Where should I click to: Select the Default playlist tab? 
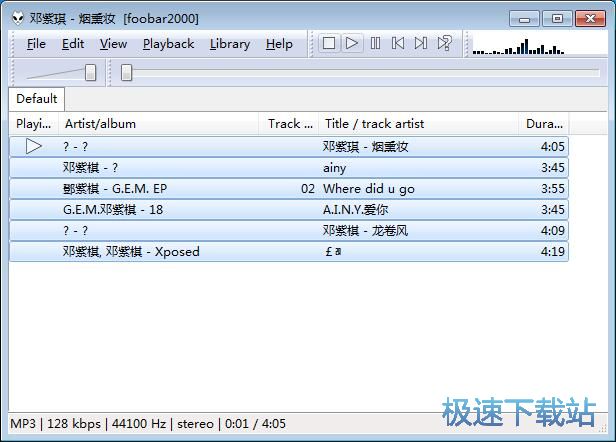[x=37, y=99]
